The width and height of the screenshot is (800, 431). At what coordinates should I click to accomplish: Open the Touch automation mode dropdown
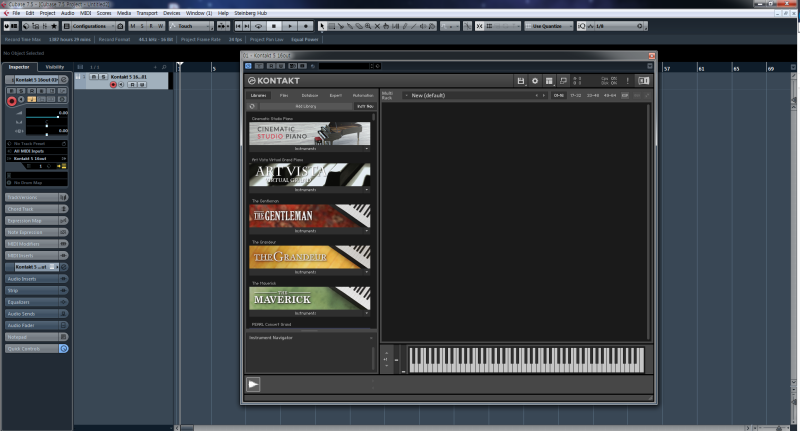[191, 26]
